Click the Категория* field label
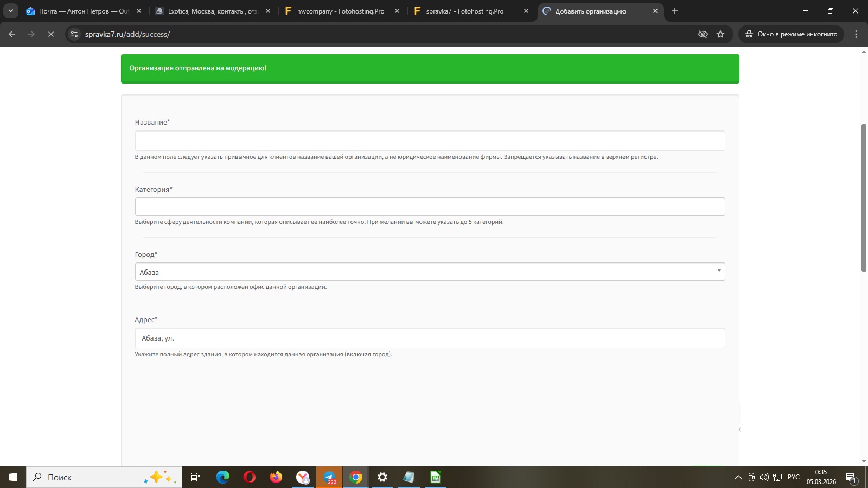 click(154, 190)
